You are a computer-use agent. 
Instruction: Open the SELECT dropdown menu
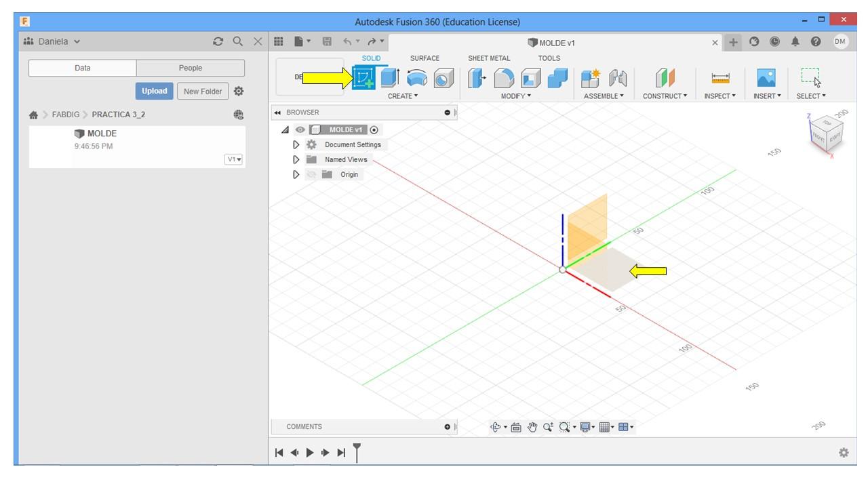click(811, 96)
